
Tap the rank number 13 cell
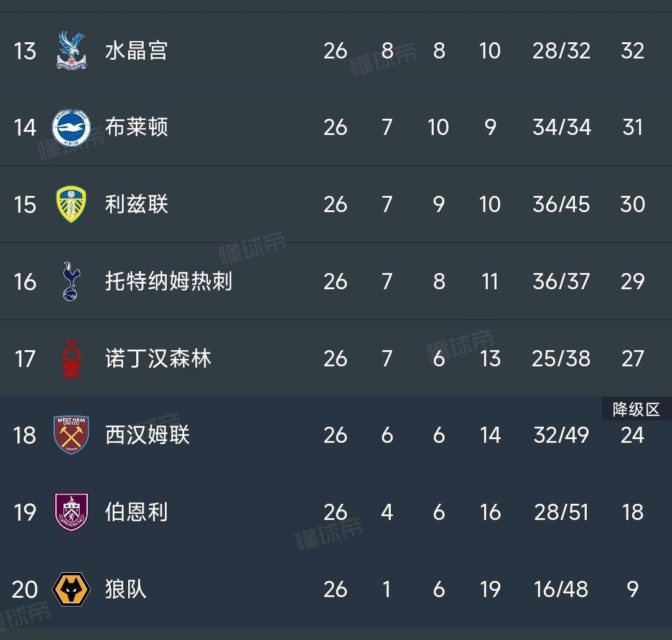tap(25, 50)
